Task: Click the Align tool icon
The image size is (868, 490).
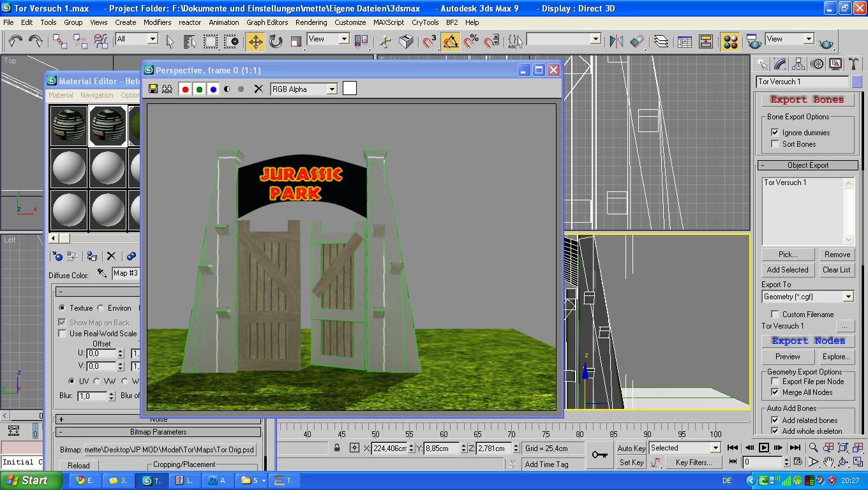Action: (637, 41)
